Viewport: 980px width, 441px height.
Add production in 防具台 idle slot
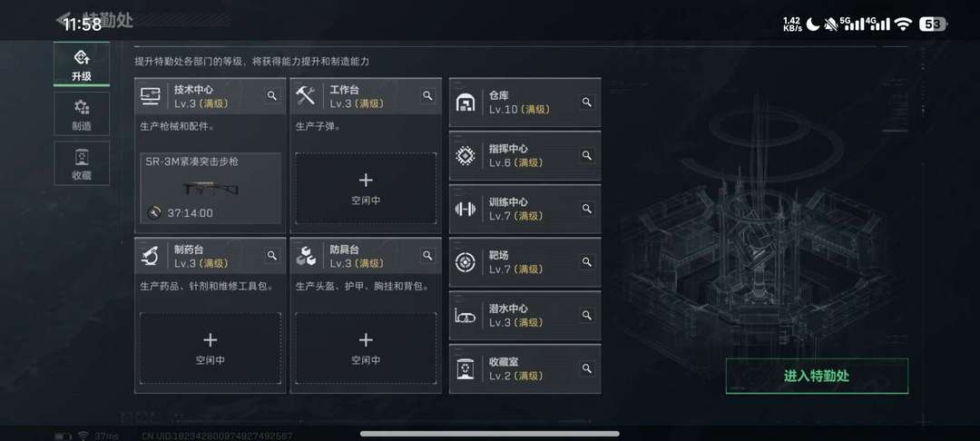(x=366, y=348)
